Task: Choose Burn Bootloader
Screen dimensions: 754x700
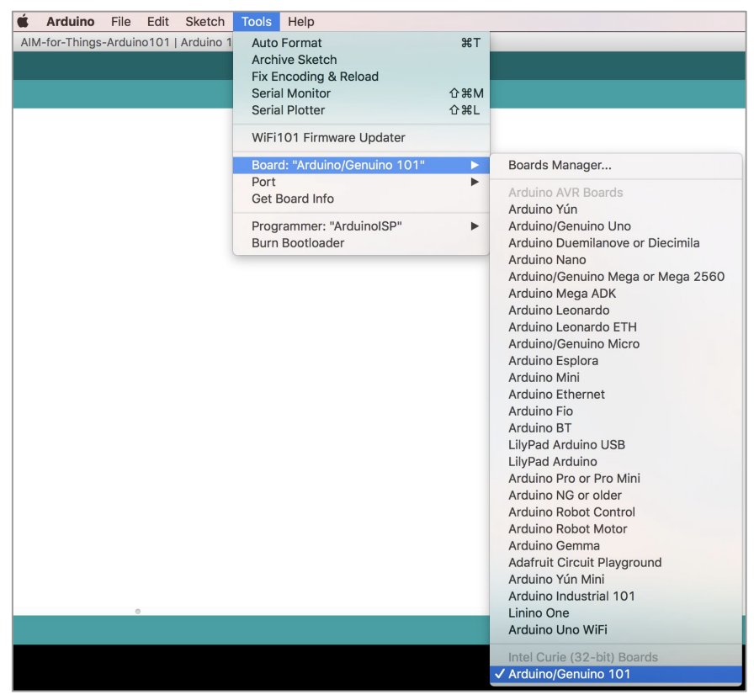Action: click(361, 243)
